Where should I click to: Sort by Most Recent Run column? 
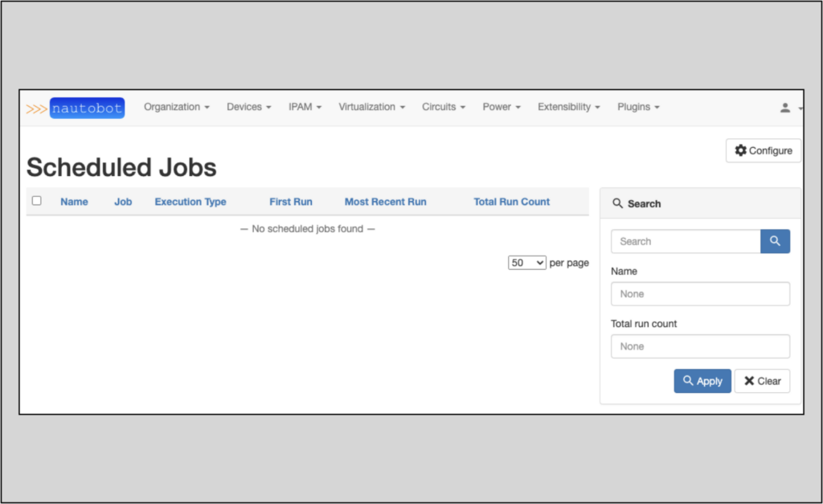385,202
